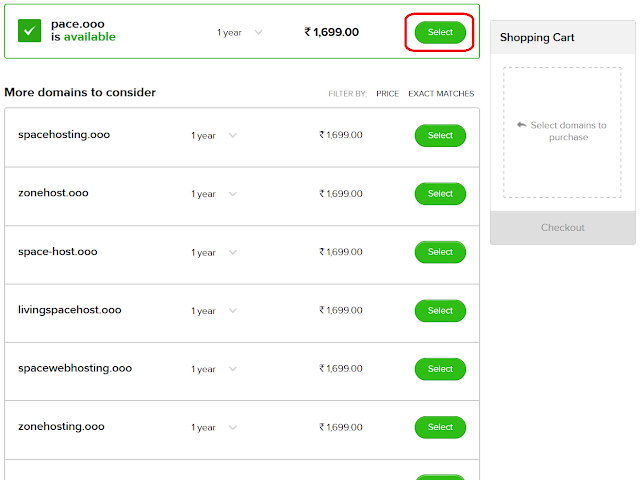Select the pace.ooo domain

click(440, 32)
